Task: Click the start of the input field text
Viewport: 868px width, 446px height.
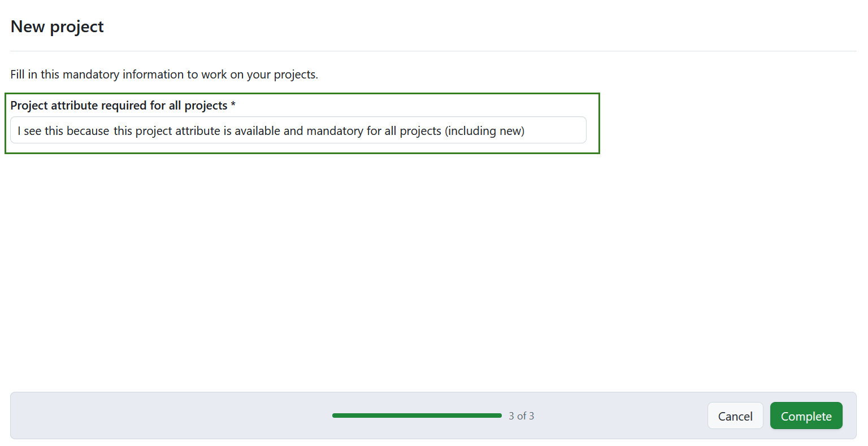Action: [x=20, y=130]
